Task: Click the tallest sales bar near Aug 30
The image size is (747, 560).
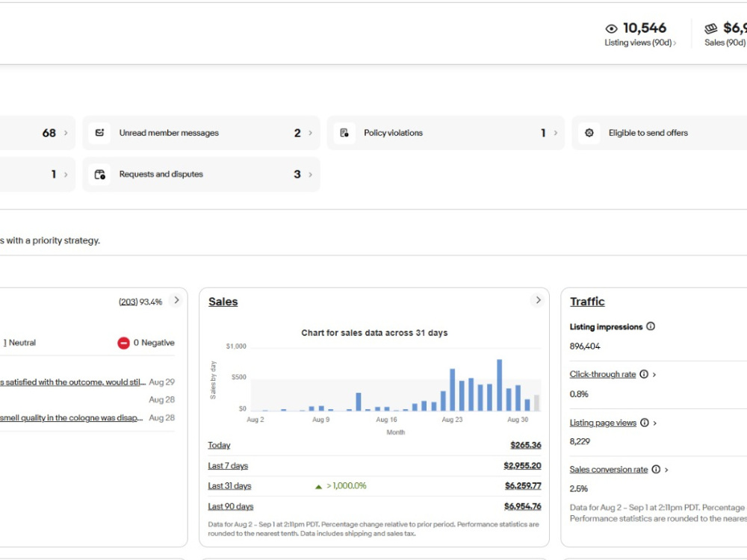Action: coord(499,385)
